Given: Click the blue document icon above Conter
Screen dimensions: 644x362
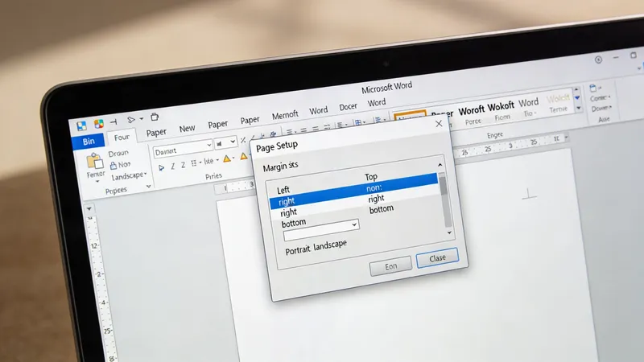Looking at the screenshot, I should coord(592,88).
